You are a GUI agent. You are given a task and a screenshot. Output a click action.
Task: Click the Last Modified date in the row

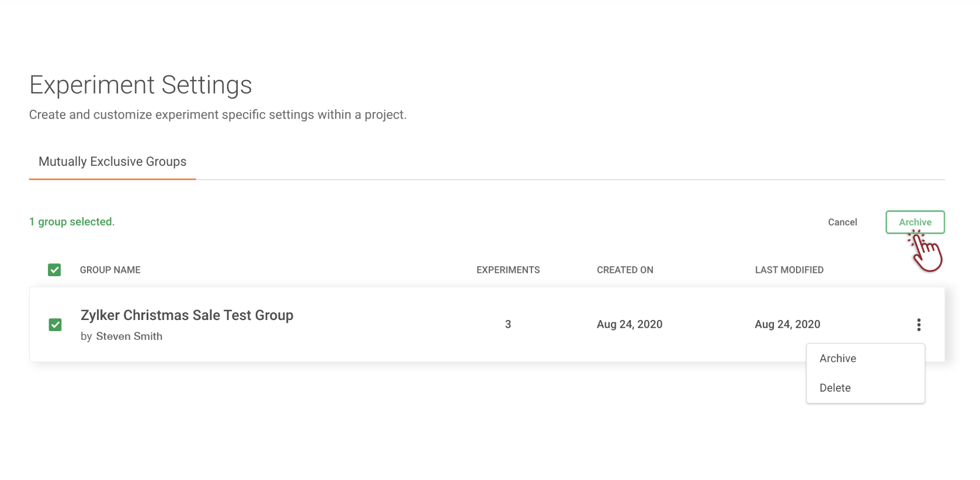click(x=787, y=324)
